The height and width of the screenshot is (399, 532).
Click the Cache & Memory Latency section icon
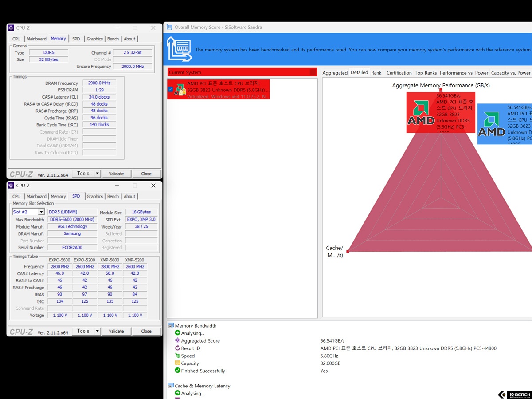coord(171,386)
